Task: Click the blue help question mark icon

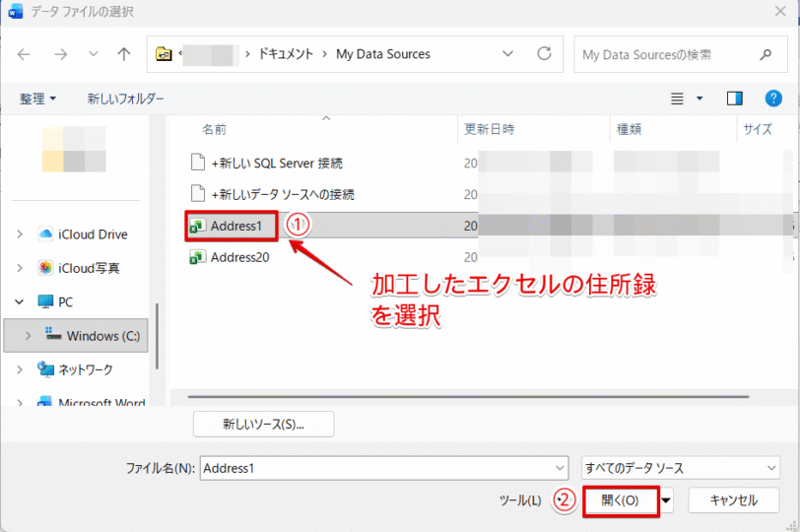Action: click(x=773, y=99)
